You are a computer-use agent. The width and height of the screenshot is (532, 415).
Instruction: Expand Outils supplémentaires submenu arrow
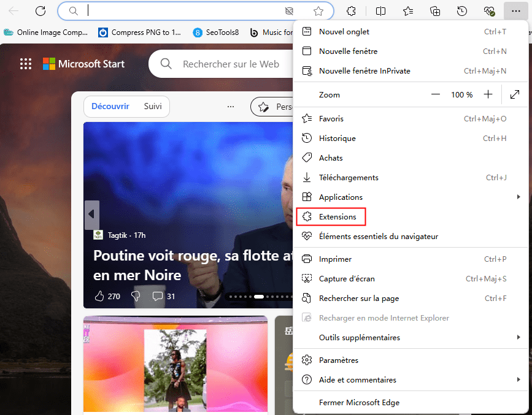[518, 337]
